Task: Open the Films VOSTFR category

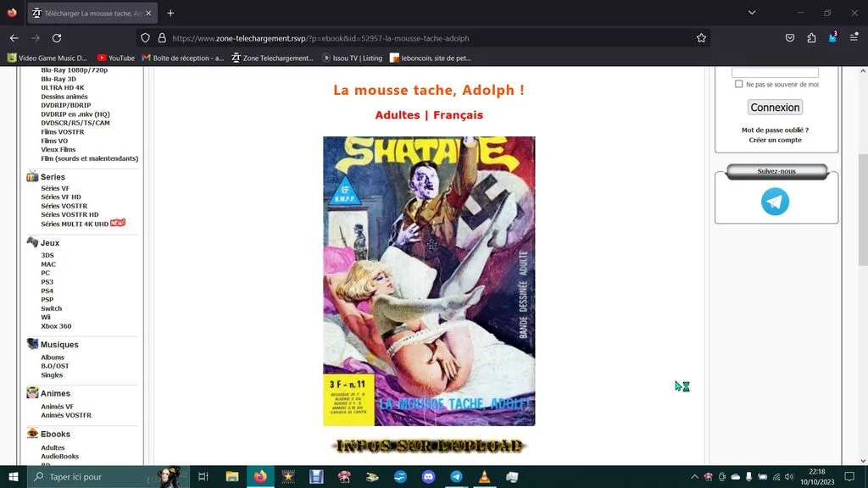Action: pyautogui.click(x=63, y=131)
